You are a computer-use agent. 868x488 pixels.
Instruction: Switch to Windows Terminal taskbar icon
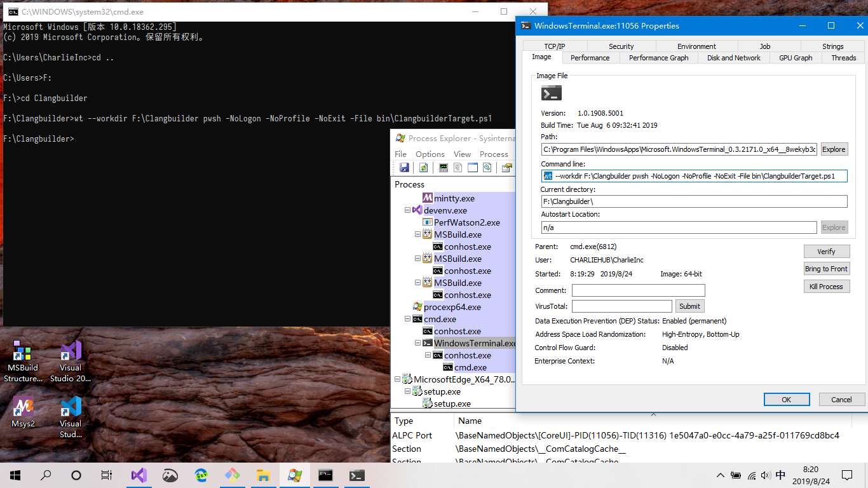(x=356, y=475)
